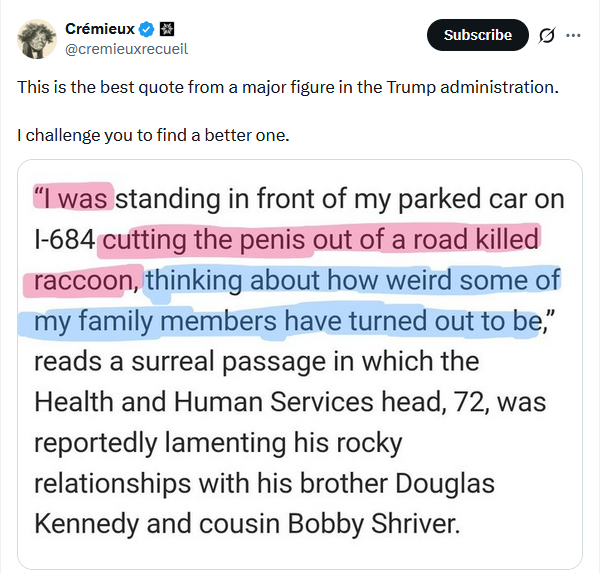Click the square affiliate badge beside name

(167, 29)
